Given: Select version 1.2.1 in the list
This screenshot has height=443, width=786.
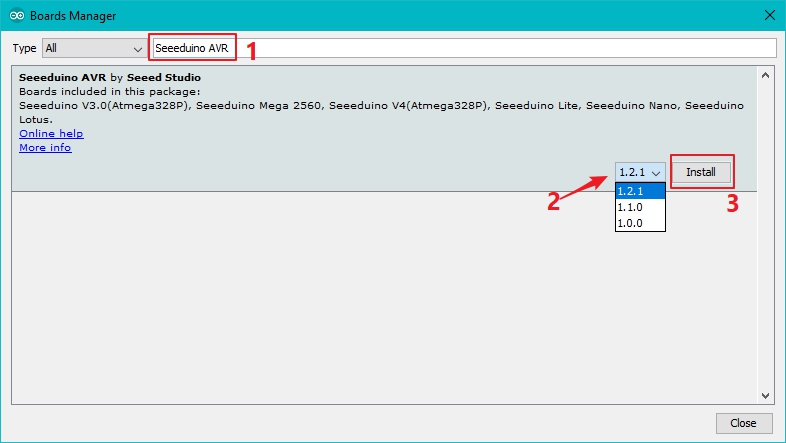Looking at the screenshot, I should [640, 191].
